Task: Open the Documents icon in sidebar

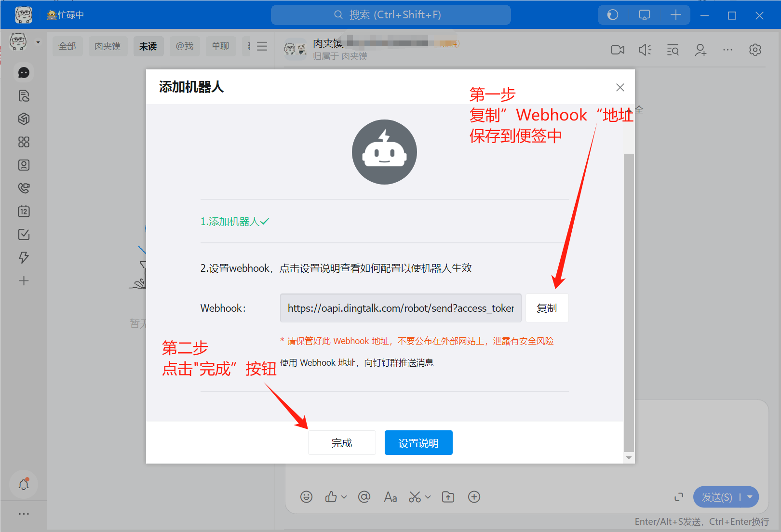Action: pos(24,96)
